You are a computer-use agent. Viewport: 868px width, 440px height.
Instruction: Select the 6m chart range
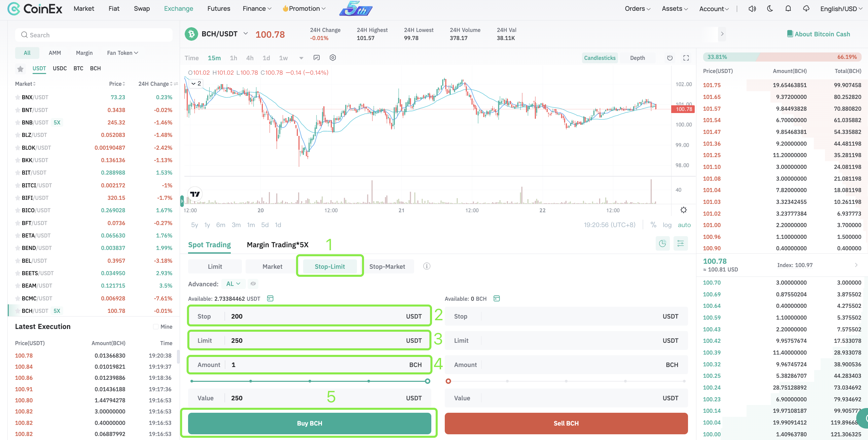click(x=221, y=225)
